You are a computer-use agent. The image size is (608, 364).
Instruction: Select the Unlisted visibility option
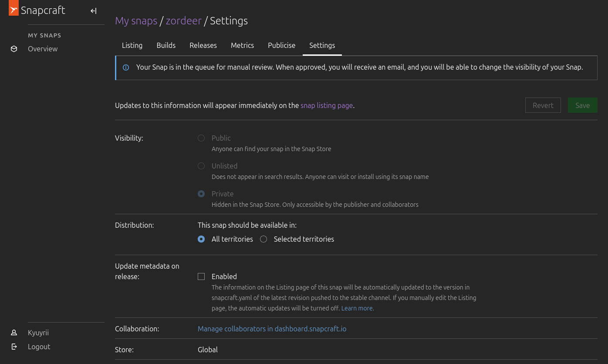click(x=201, y=166)
